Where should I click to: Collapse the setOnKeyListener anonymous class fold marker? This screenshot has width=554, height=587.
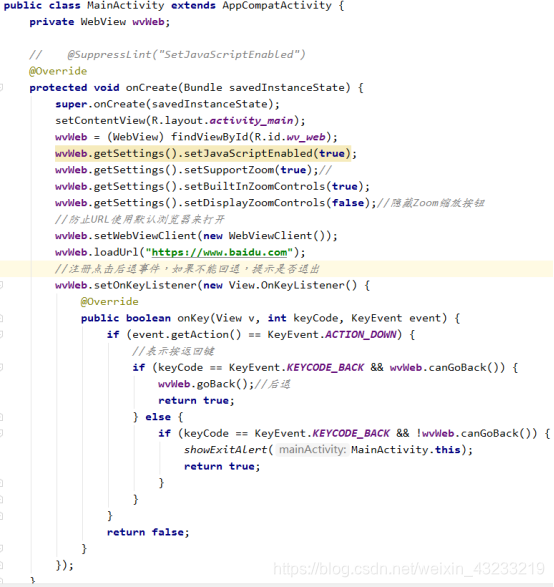click(x=1, y=285)
